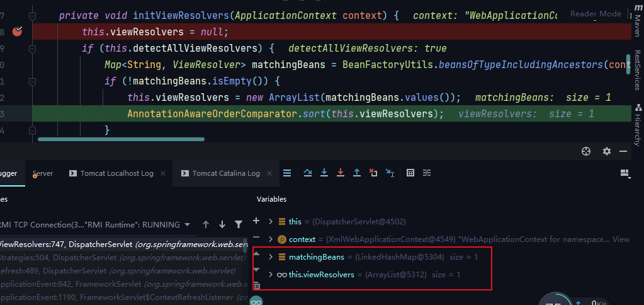Click the Step Into debugger icon

pos(324,173)
